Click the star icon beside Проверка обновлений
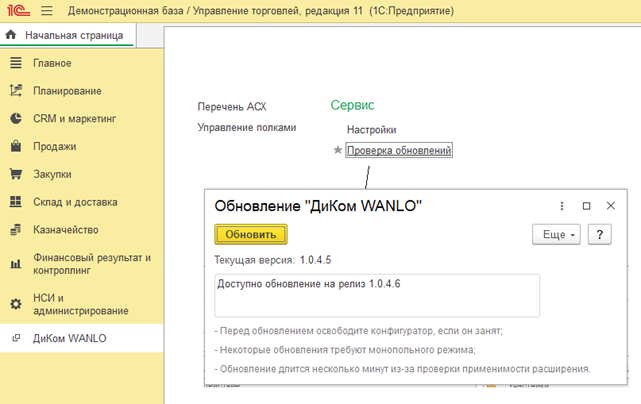The width and height of the screenshot is (641, 404). [337, 151]
